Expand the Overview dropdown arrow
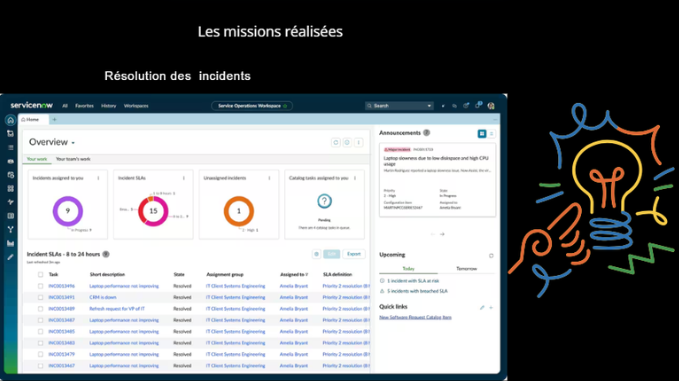The height and width of the screenshot is (381, 679). tap(73, 143)
